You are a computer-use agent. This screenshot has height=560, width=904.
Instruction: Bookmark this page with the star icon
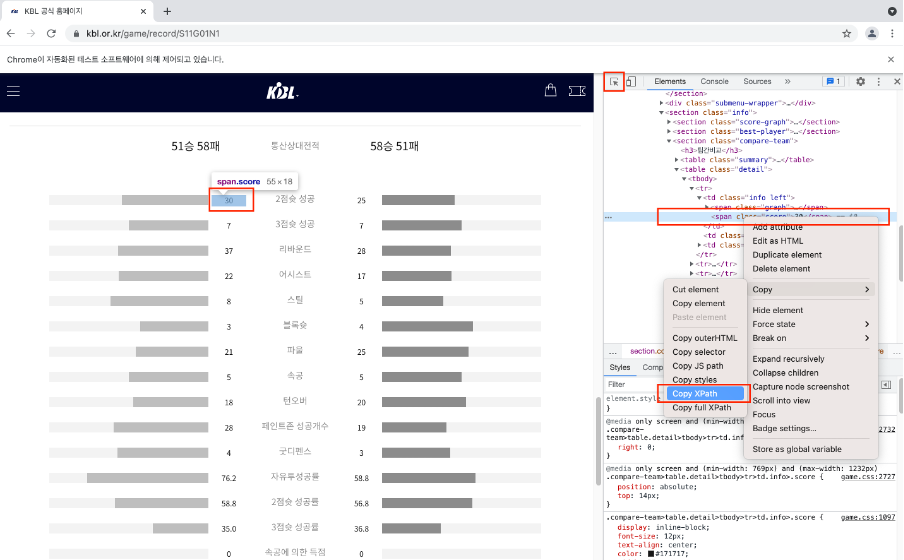pos(846,33)
